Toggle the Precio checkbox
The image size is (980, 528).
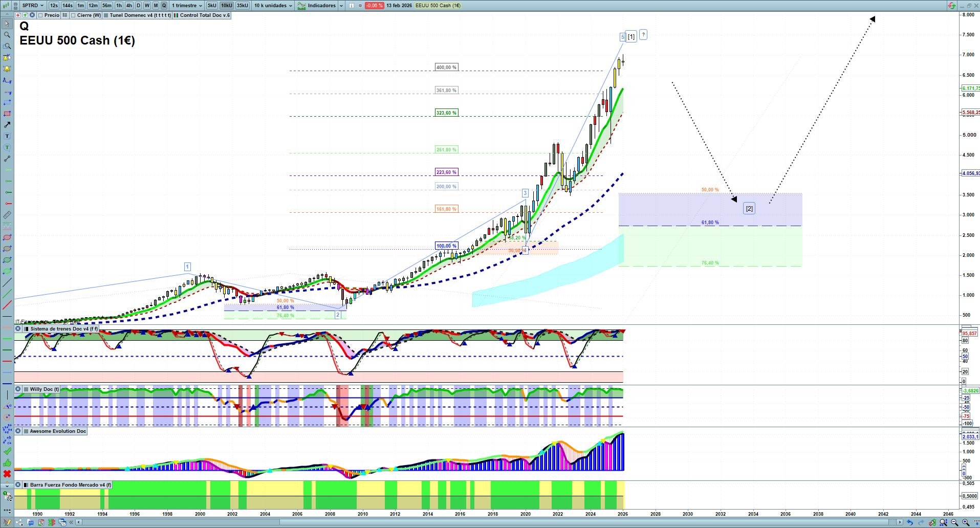[40, 15]
